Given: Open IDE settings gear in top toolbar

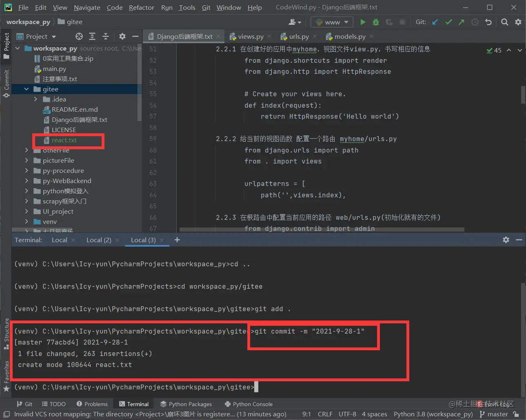Looking at the screenshot, I should pos(518,22).
